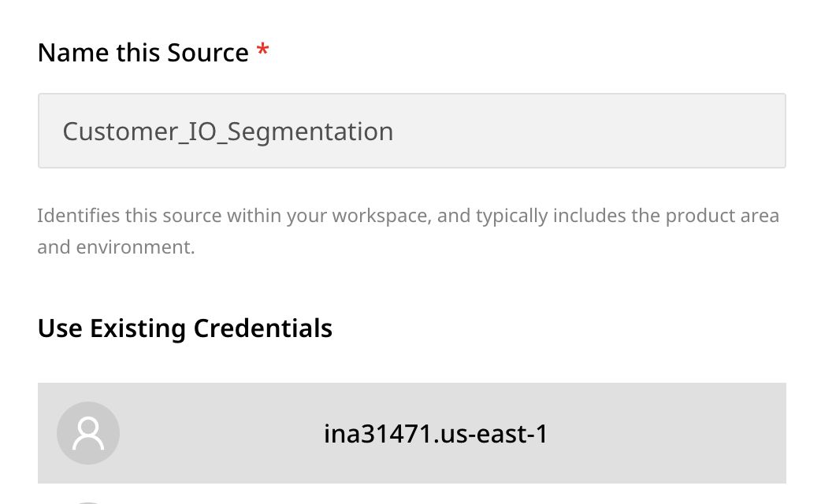Collapse the credential list under Use Existing Credentials

184,328
